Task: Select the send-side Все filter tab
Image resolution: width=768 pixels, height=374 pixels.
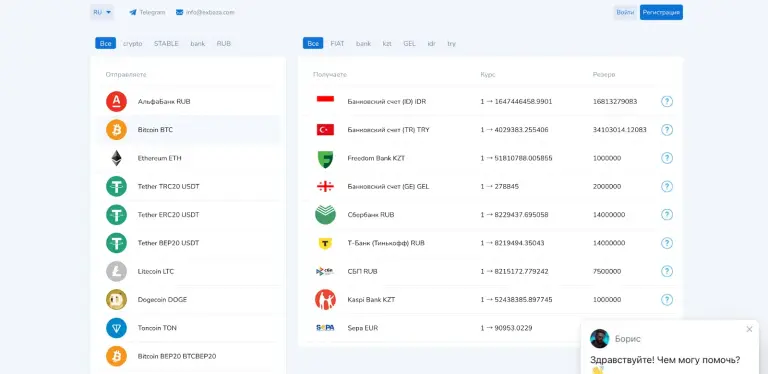Action: point(105,44)
